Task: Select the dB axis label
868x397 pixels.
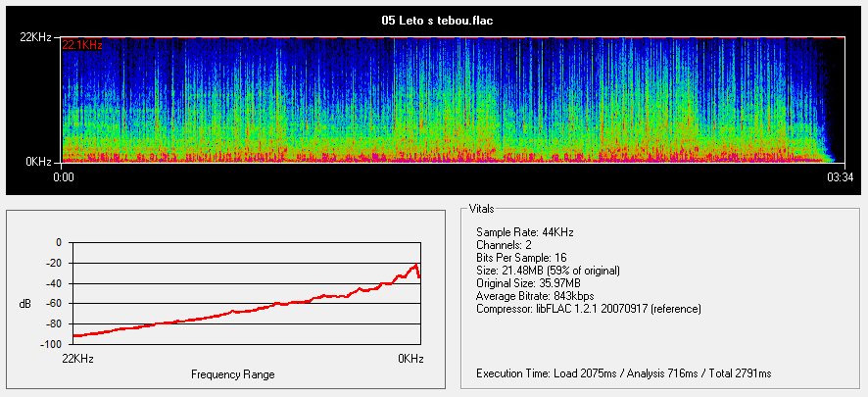Action: 24,304
